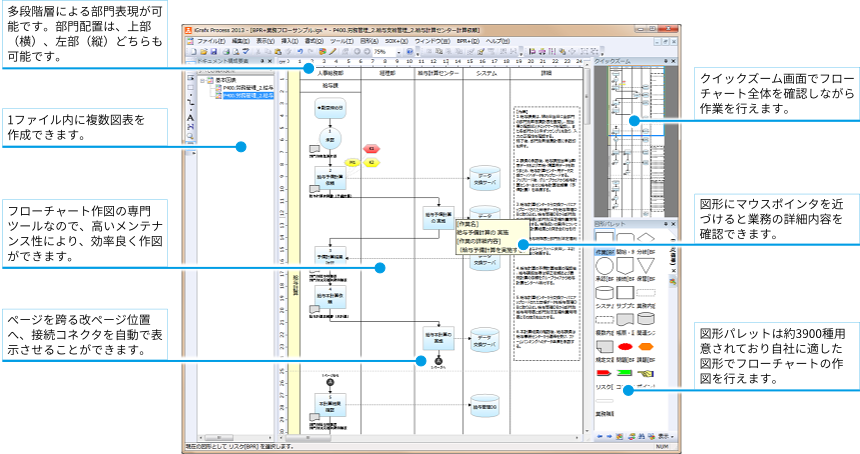Click the Open folder icon in toolbar
The image size is (860, 454).
tap(203, 52)
